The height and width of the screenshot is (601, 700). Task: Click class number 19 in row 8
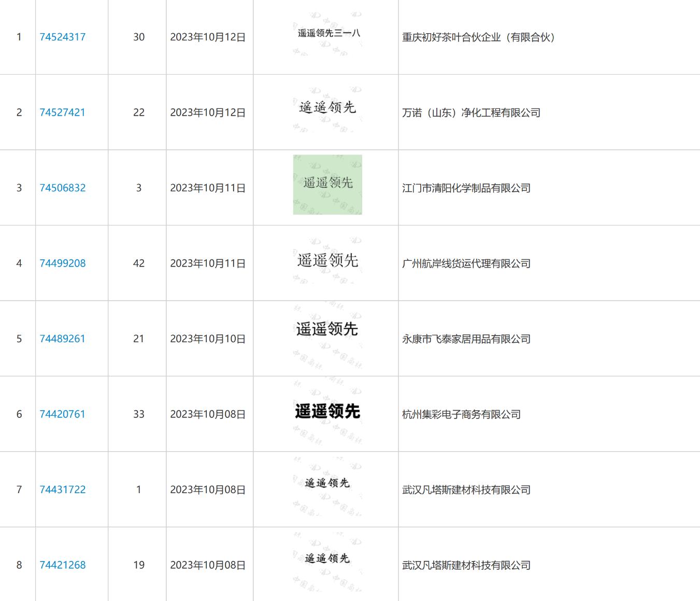click(x=139, y=565)
